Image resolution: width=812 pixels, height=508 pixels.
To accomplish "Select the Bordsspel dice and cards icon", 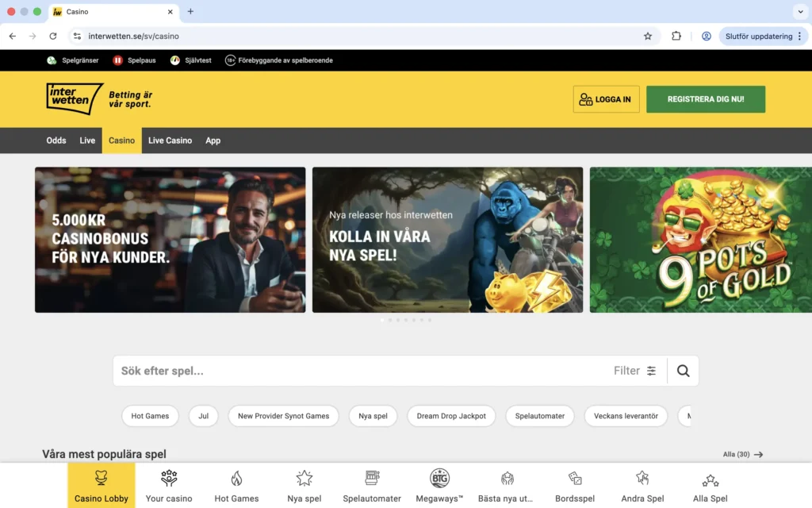I will 574,478.
